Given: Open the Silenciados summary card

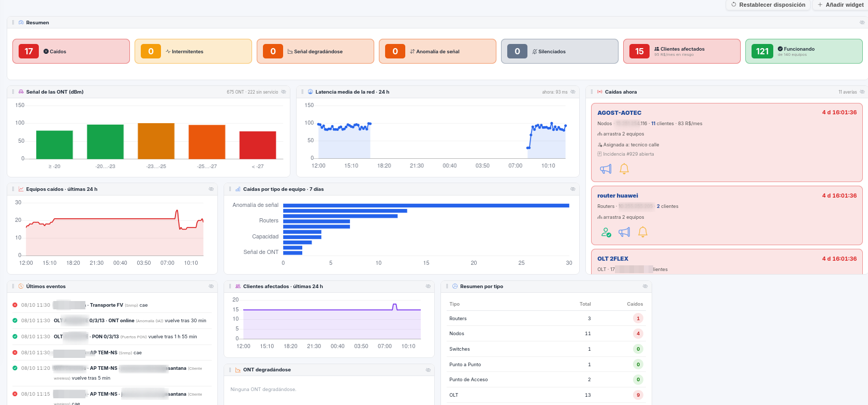Looking at the screenshot, I should (560, 51).
